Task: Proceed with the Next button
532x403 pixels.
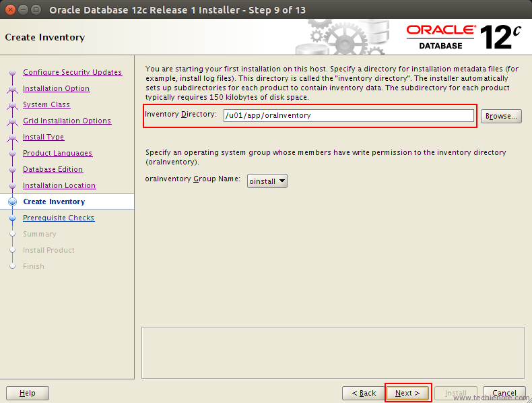Action: pos(408,393)
